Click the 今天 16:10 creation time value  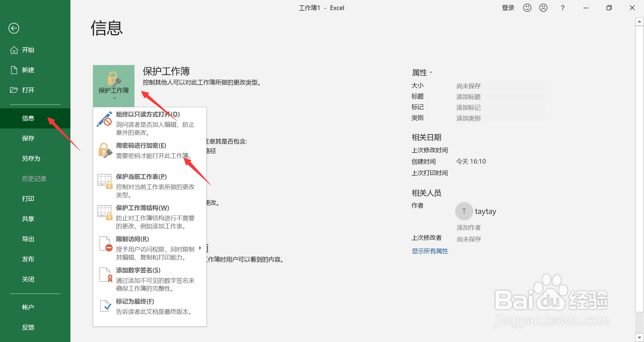point(471,162)
